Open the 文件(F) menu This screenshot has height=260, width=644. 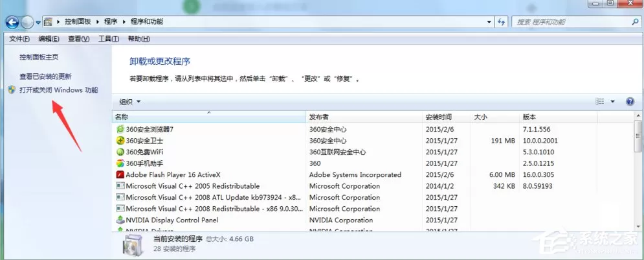click(19, 39)
